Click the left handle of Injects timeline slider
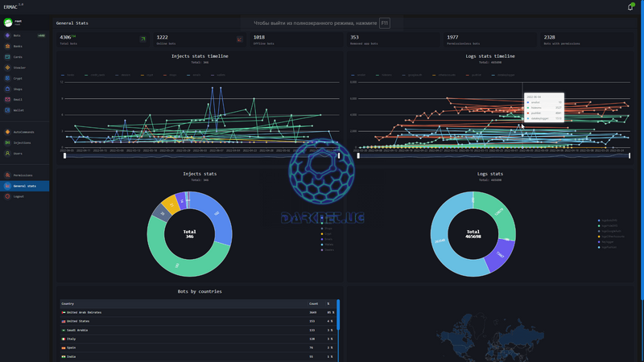Screen dimensions: 644x362 point(64,155)
